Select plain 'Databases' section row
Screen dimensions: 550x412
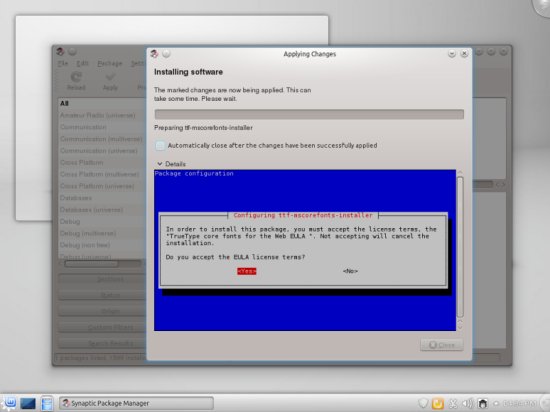[102, 198]
